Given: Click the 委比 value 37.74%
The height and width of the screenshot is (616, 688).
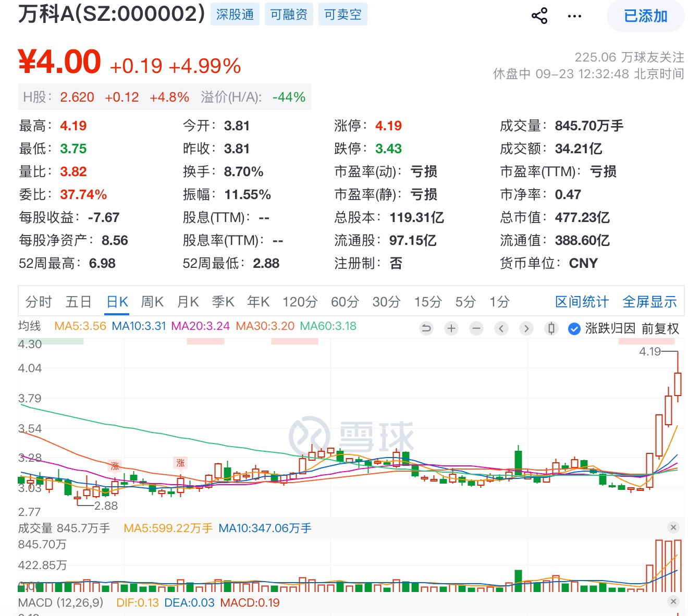Looking at the screenshot, I should [83, 194].
